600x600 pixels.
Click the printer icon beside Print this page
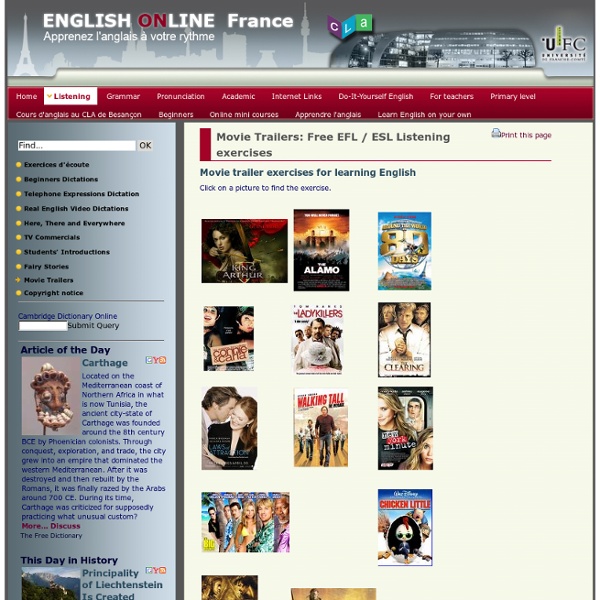click(496, 133)
